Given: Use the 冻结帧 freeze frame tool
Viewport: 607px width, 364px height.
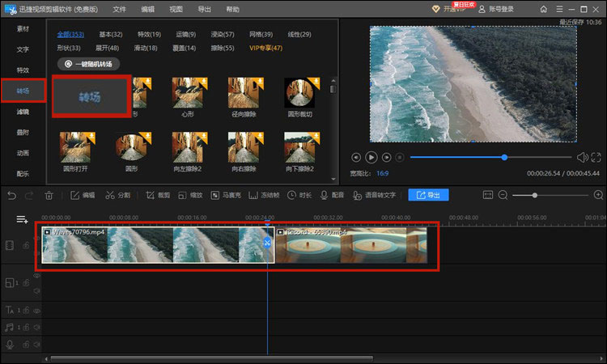Looking at the screenshot, I should 264,195.
